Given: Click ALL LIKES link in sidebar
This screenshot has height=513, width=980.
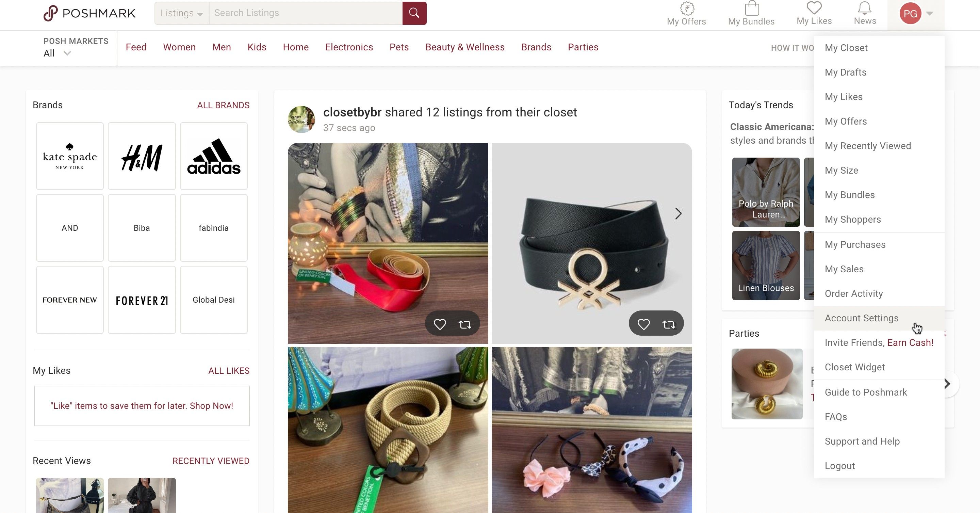Looking at the screenshot, I should tap(229, 370).
